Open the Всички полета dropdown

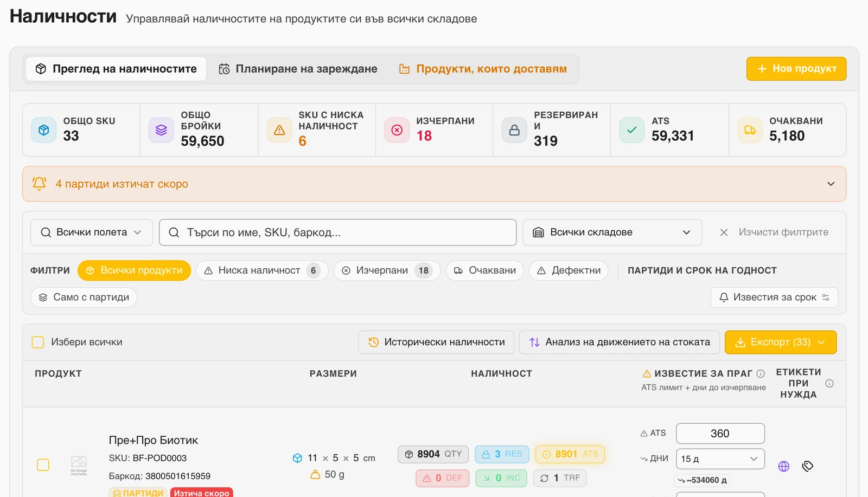[92, 232]
